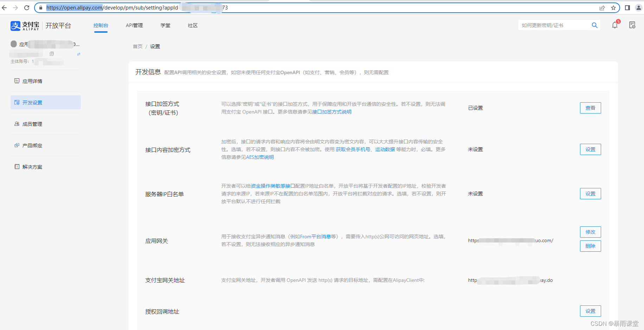The width and height of the screenshot is (644, 330).
Task: Reload the page with the refresh icon
Action: point(27,8)
